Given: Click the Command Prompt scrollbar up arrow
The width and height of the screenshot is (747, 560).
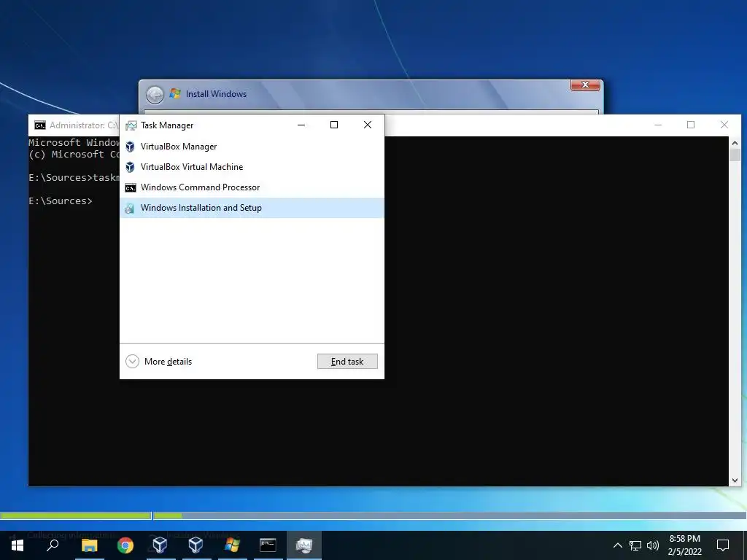Looking at the screenshot, I should [x=735, y=143].
